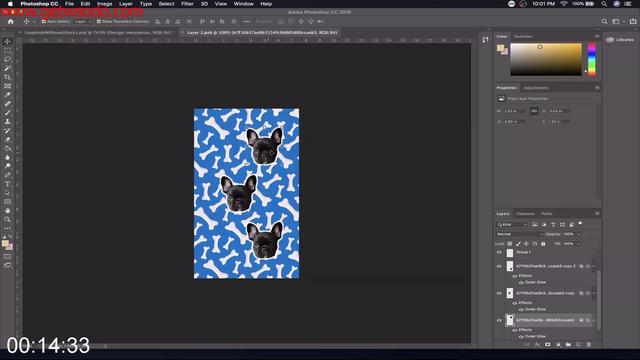Switch to the Channels tab

[525, 213]
